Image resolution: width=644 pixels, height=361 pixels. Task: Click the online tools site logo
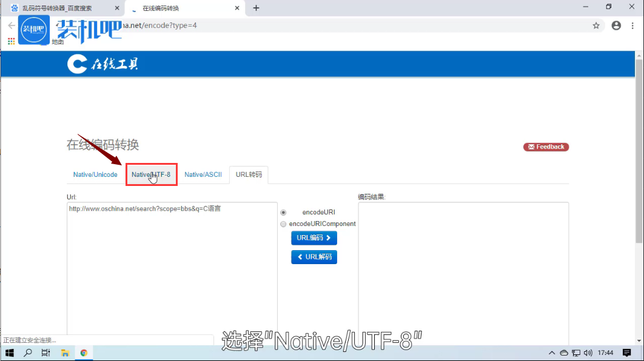point(102,64)
